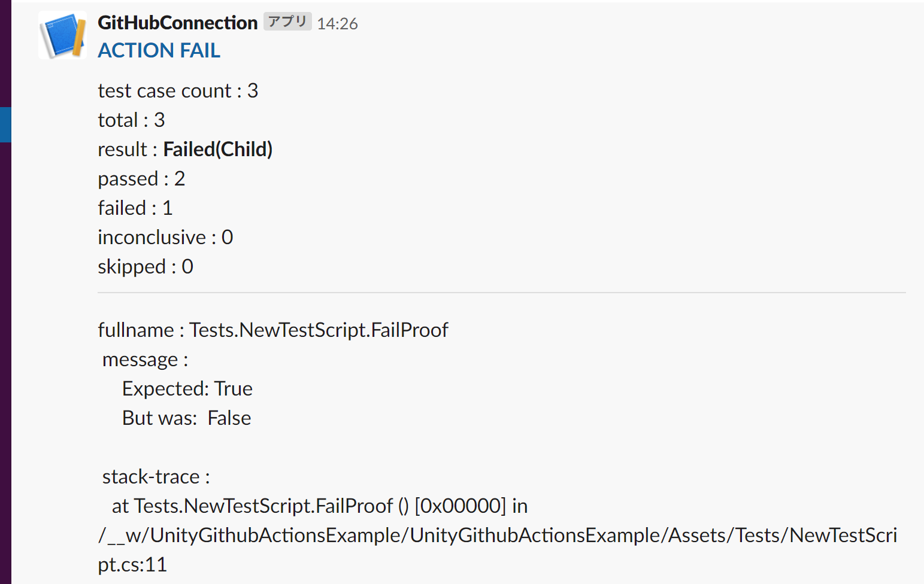Open the 14:26 message timestamp link
Viewport: 924px width, 584px height.
337,24
